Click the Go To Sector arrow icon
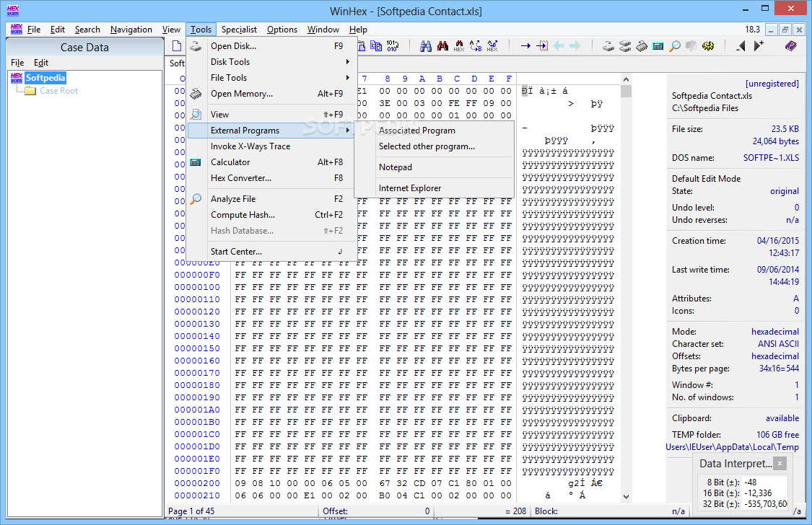Screen dimensions: 812x525 click(x=542, y=46)
